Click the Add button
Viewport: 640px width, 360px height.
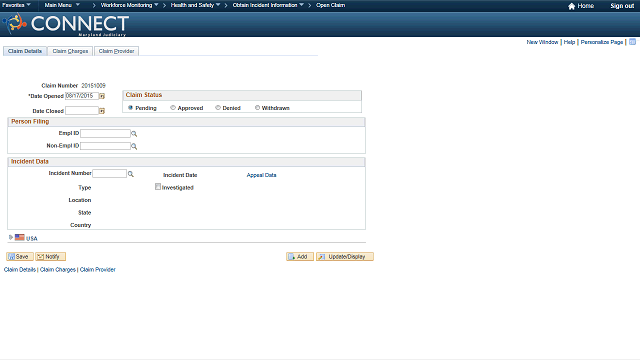tap(300, 257)
